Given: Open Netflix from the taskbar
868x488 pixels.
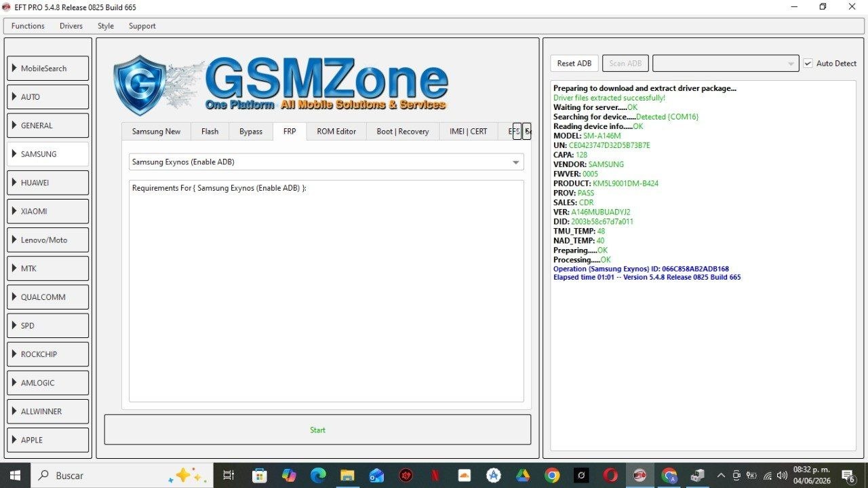Looking at the screenshot, I should 435,475.
